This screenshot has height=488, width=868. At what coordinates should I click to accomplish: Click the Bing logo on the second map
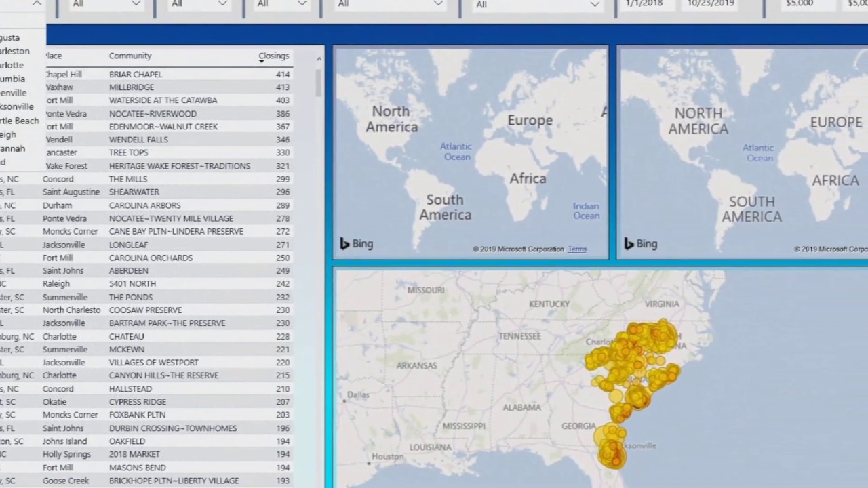click(640, 243)
